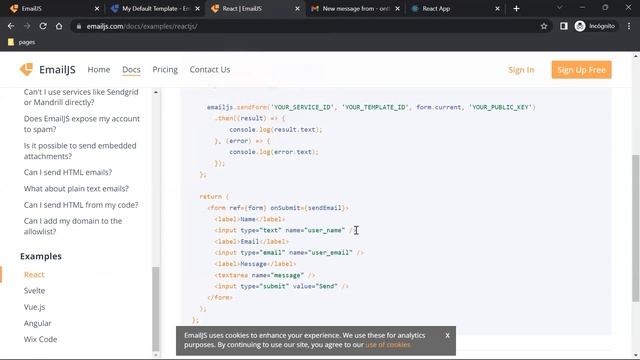Switch to the Gmail New message tab
The height and width of the screenshot is (360, 640).
[x=354, y=9]
